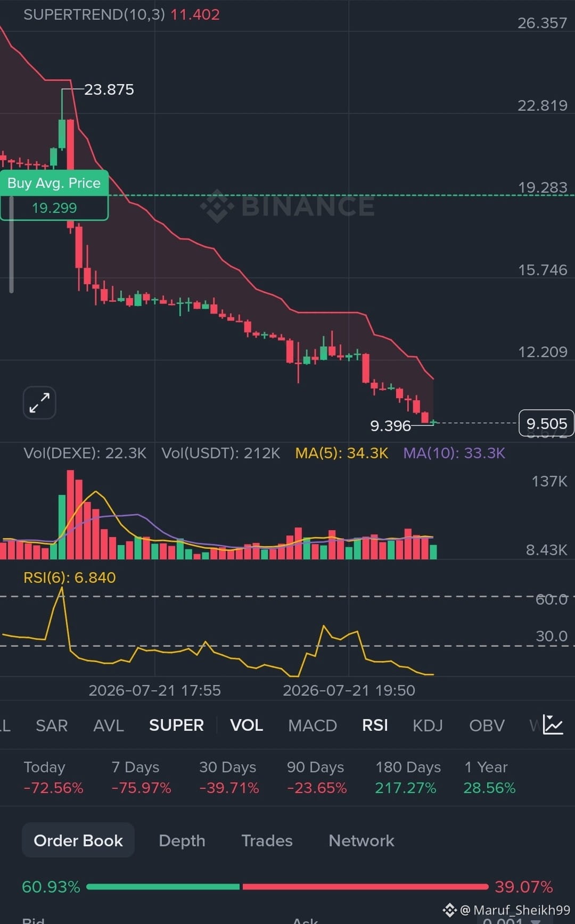Tap the 15.746 price axis label
The width and height of the screenshot is (575, 924).
543,270
